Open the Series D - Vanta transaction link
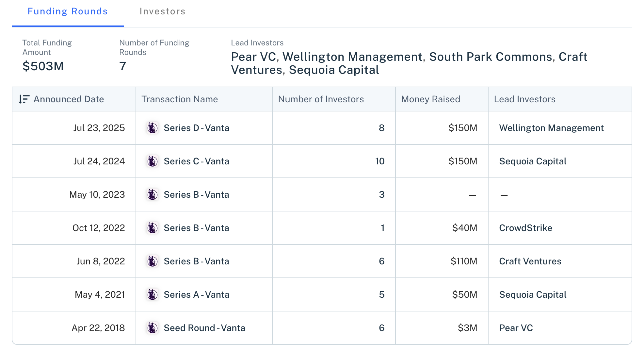This screenshot has width=644, height=351. 196,128
